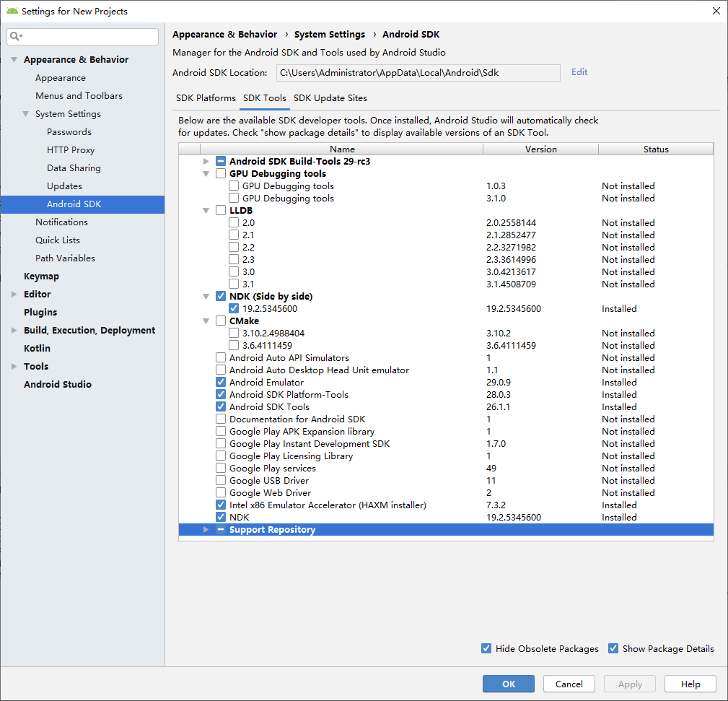Open Menus and Toolbars settings
This screenshot has height=701, width=728.
79,96
